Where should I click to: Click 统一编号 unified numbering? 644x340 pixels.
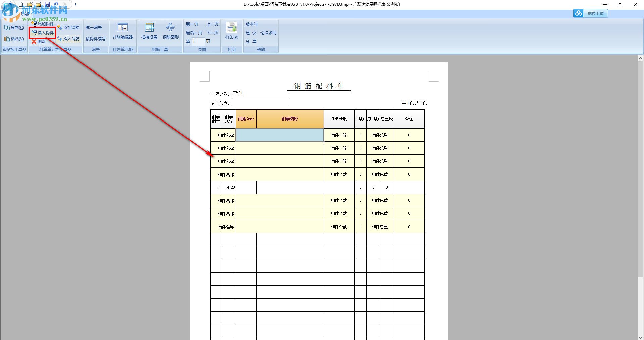(x=94, y=28)
